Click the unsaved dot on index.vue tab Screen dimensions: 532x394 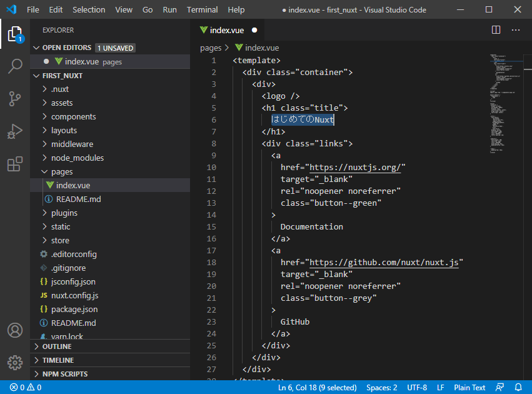click(x=254, y=30)
